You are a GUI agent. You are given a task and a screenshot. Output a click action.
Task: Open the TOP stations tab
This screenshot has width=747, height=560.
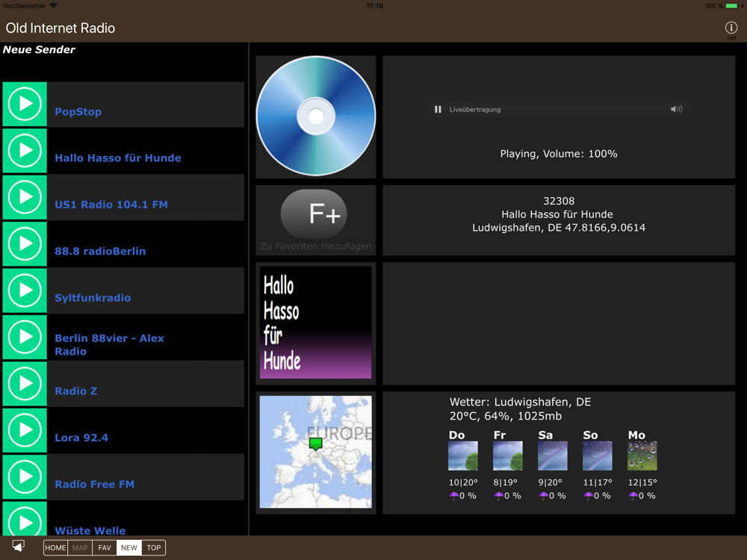click(x=153, y=547)
